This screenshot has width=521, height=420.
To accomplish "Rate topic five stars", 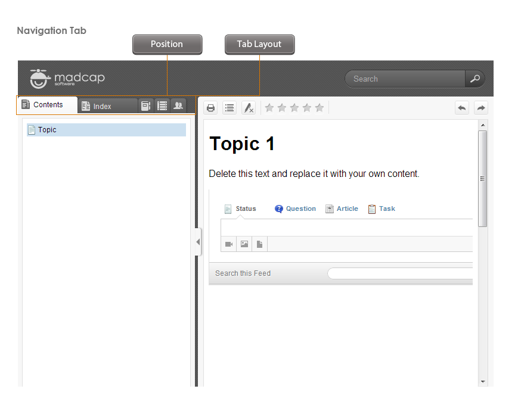I will coord(320,108).
